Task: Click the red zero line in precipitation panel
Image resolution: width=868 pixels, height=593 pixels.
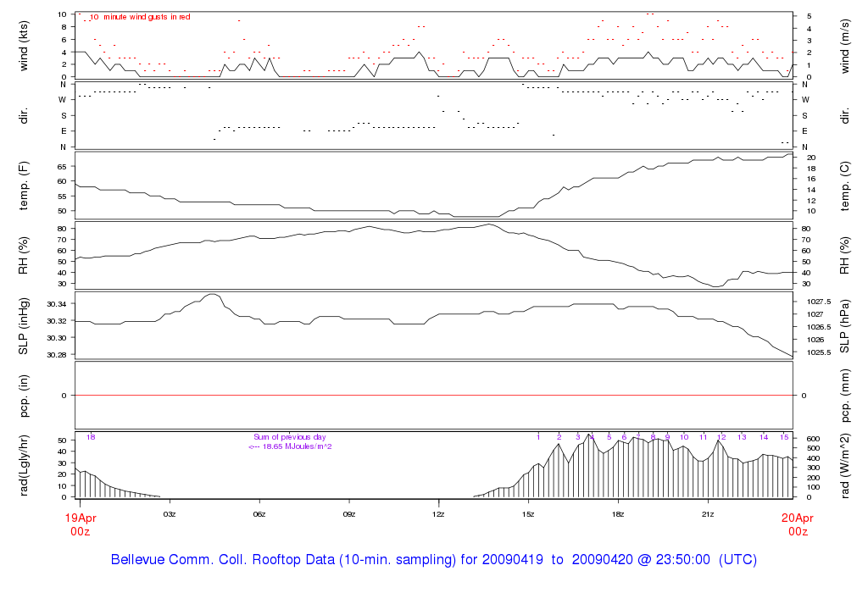Action: (434, 396)
